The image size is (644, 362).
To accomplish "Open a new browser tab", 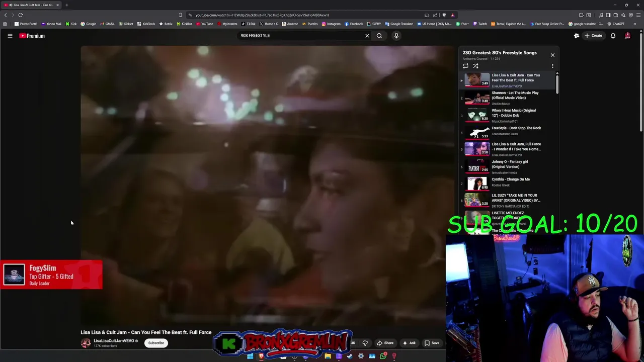I will (66, 5).
